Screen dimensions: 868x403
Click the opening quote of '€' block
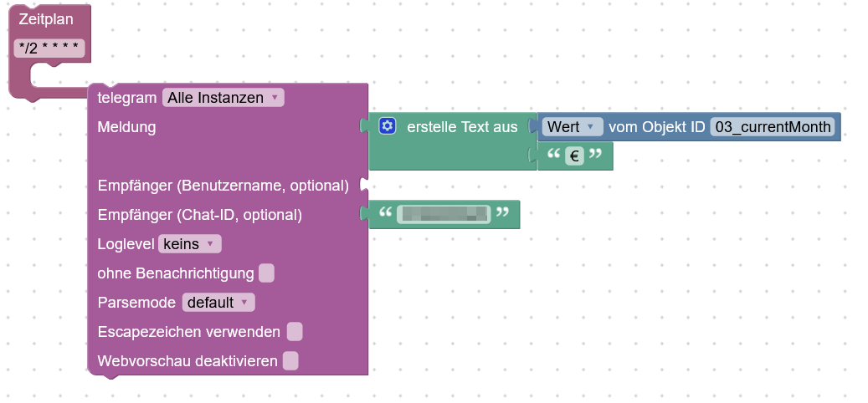point(553,156)
